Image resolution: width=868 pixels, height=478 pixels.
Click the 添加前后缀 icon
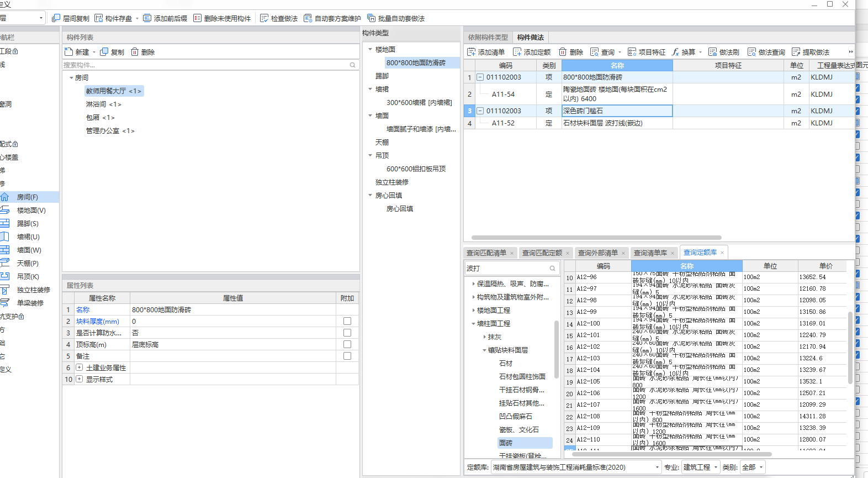click(147, 18)
